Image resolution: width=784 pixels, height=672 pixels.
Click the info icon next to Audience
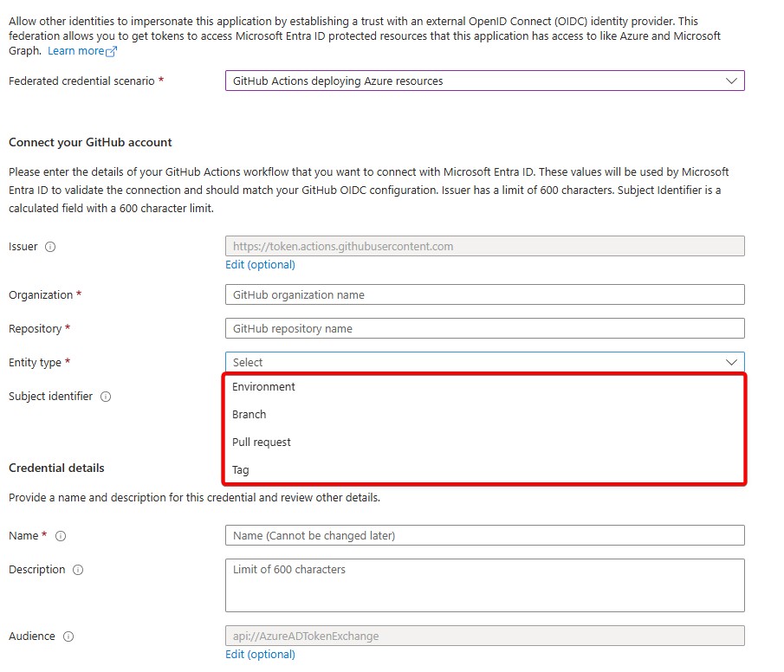point(68,636)
